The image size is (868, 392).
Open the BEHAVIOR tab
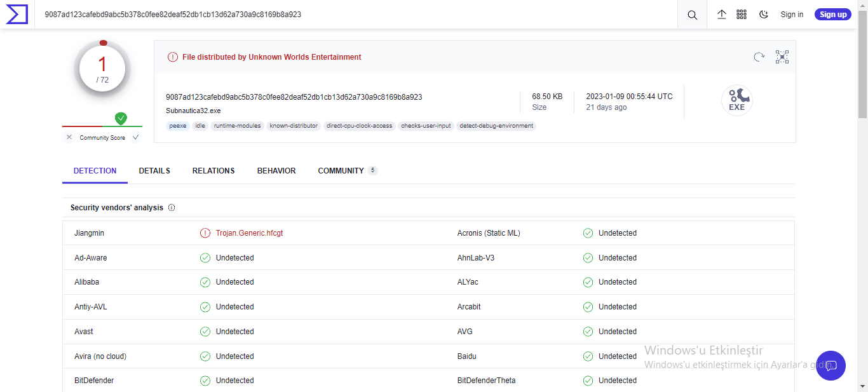(x=276, y=171)
